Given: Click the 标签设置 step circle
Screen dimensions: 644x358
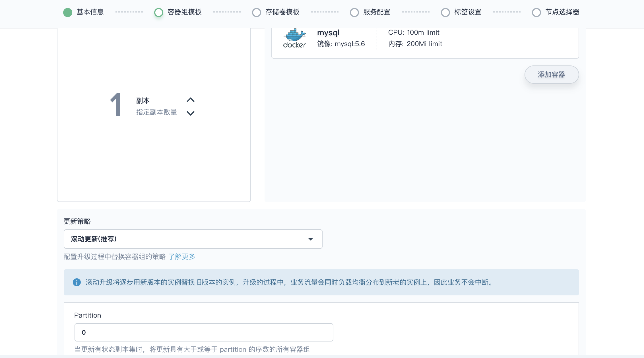Looking at the screenshot, I should pyautogui.click(x=445, y=12).
